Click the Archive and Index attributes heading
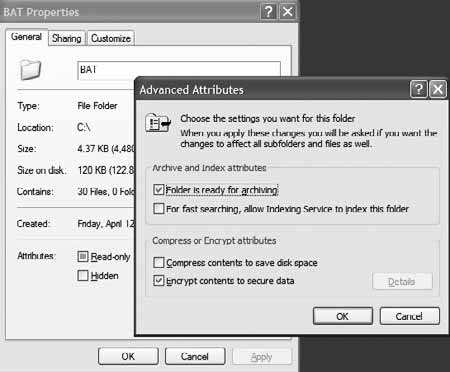Viewport: 450px width, 372px height. click(x=209, y=168)
